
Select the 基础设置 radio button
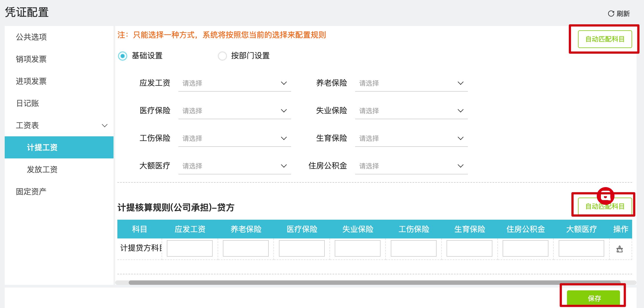[x=123, y=56]
